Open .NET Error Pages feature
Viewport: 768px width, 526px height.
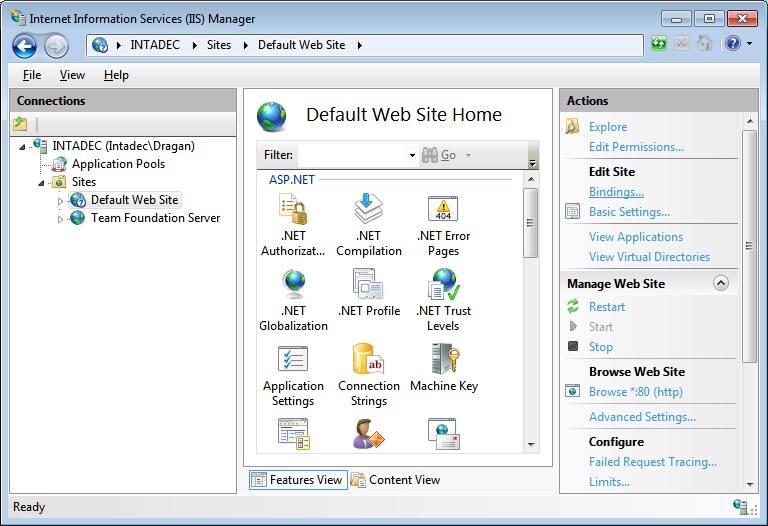443,225
